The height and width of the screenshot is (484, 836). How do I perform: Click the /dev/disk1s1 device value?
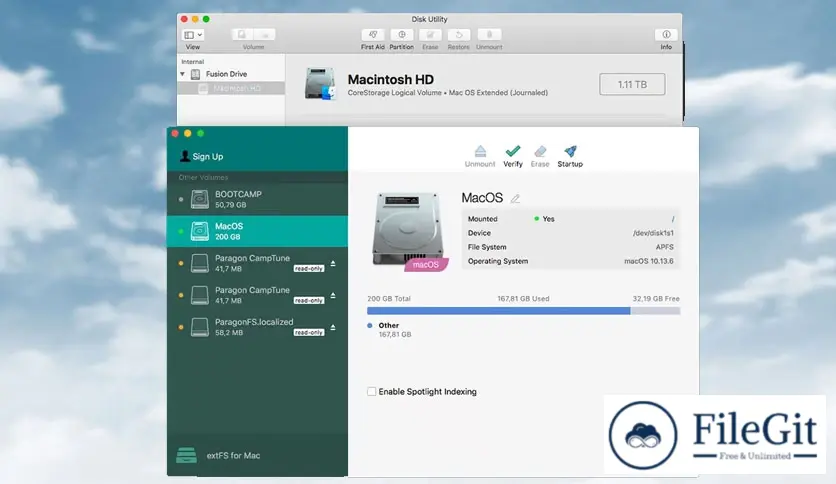653,233
